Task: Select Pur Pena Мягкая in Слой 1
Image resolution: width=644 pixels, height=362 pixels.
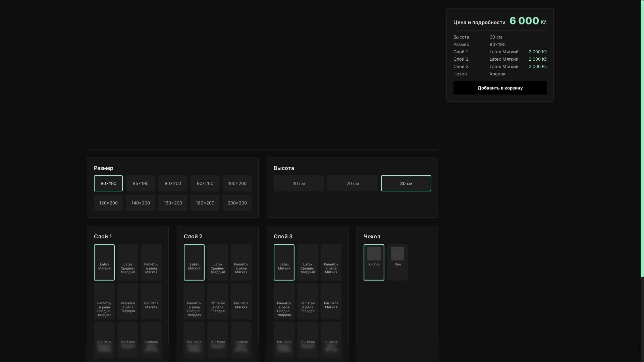Action: coord(151,301)
